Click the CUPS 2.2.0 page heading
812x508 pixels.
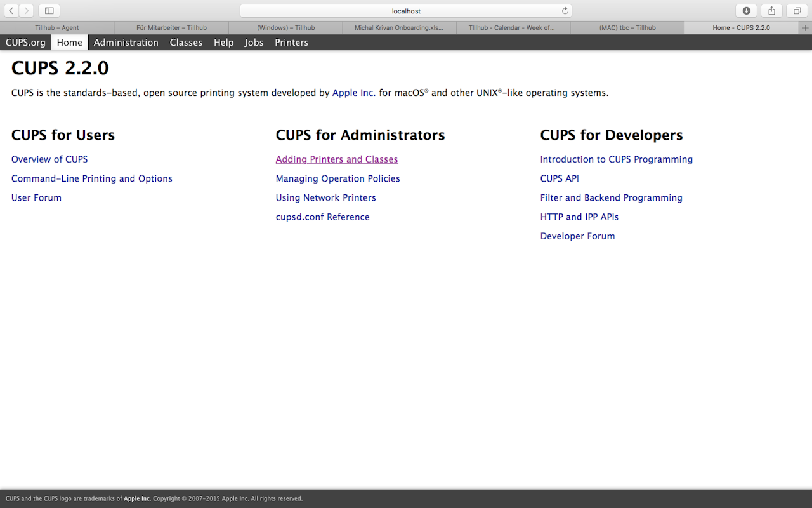point(60,68)
